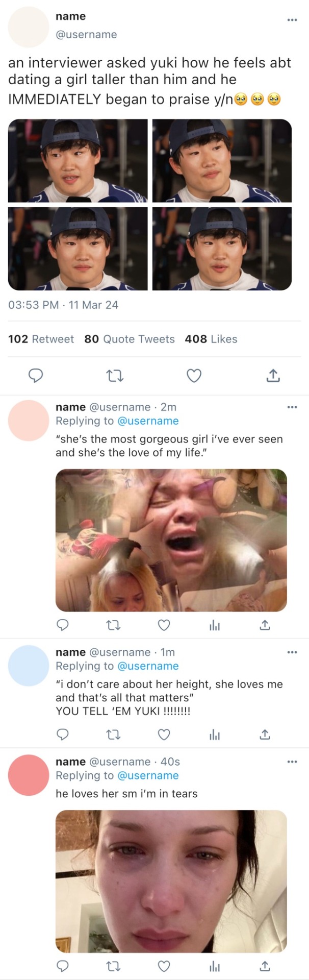View analytics for "he loves her sm" reply
309x980 pixels.
point(215,966)
